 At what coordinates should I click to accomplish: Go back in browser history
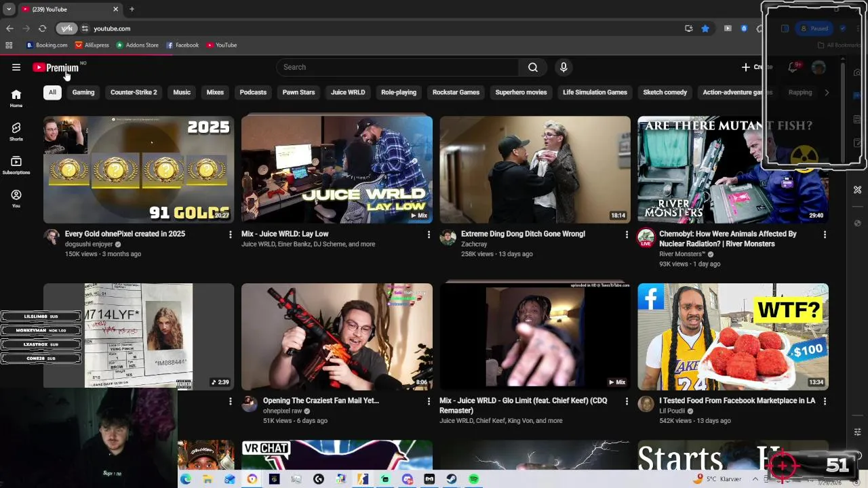click(x=9, y=28)
